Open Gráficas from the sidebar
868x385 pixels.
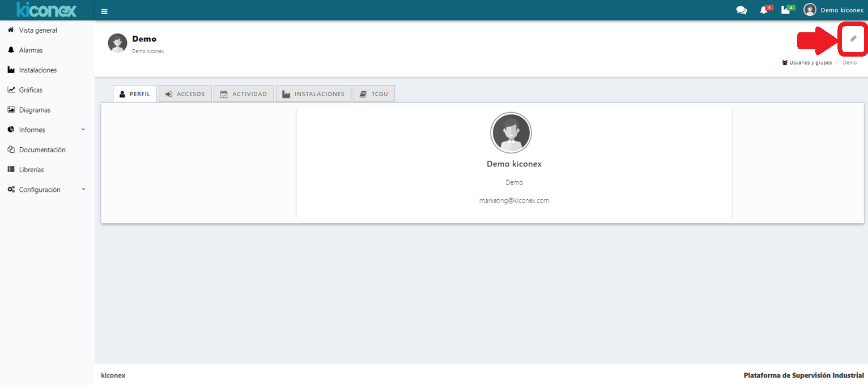click(x=31, y=90)
